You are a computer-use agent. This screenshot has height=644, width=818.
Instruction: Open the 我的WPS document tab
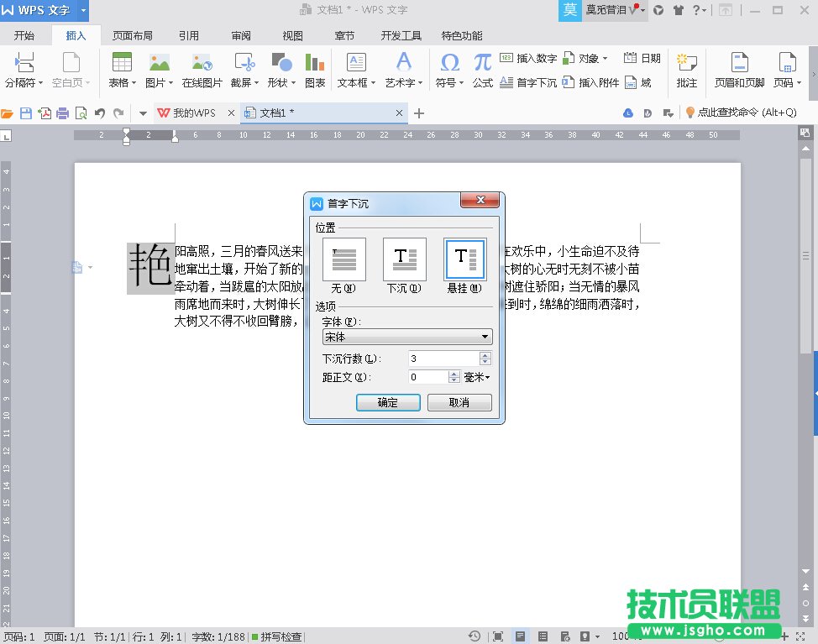pos(193,113)
